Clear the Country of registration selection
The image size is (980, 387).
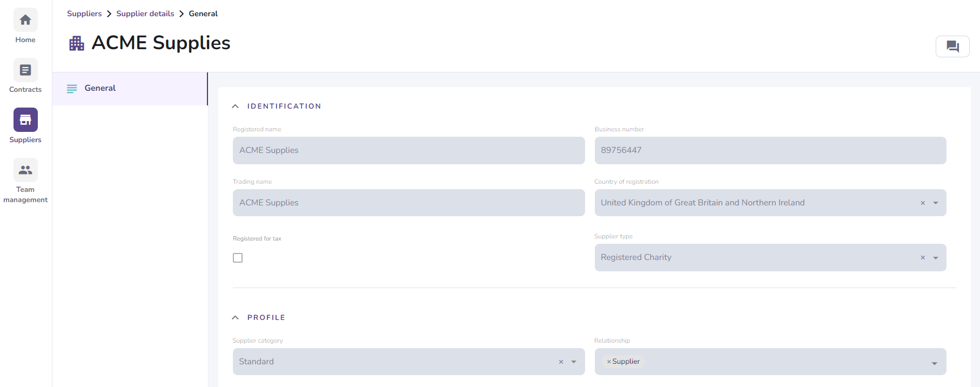point(923,203)
